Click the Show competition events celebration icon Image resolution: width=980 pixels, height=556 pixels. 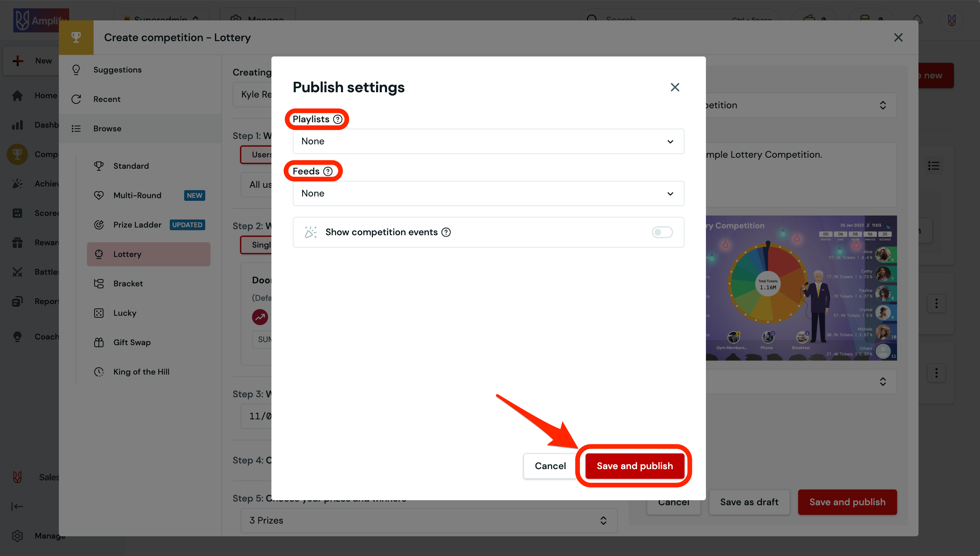[x=311, y=232]
